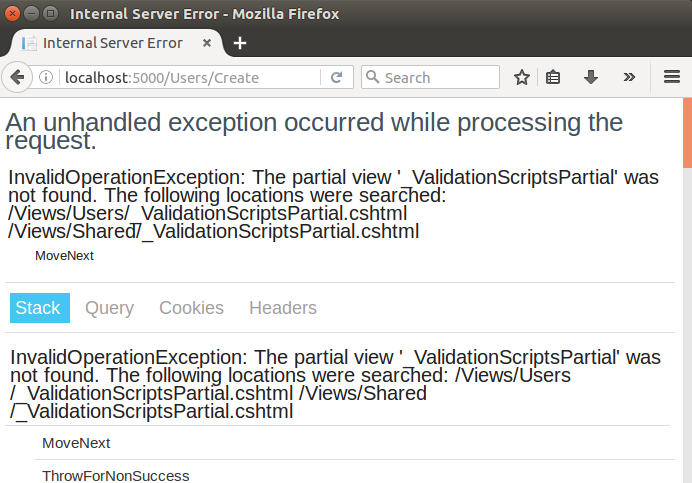The width and height of the screenshot is (692, 483).
Task: Switch to the Query tab
Action: tap(109, 308)
